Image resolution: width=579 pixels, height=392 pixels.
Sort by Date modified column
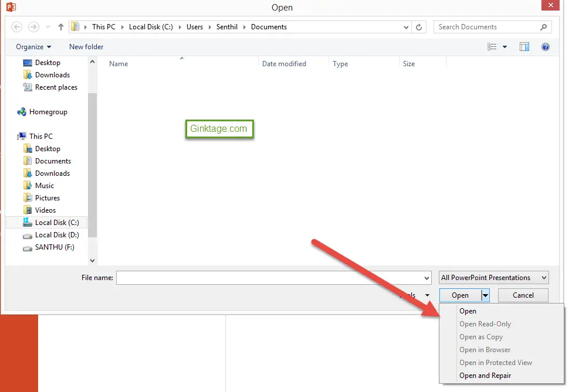tap(284, 64)
